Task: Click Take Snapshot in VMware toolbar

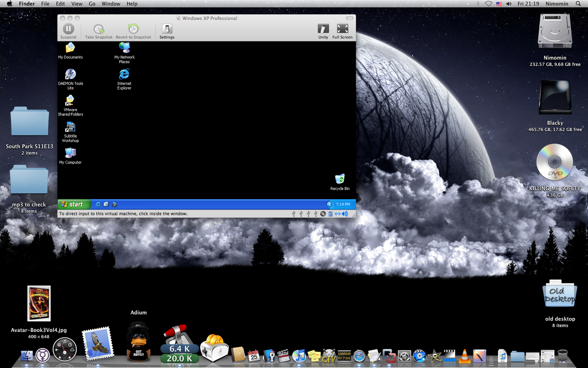Action: tap(99, 31)
